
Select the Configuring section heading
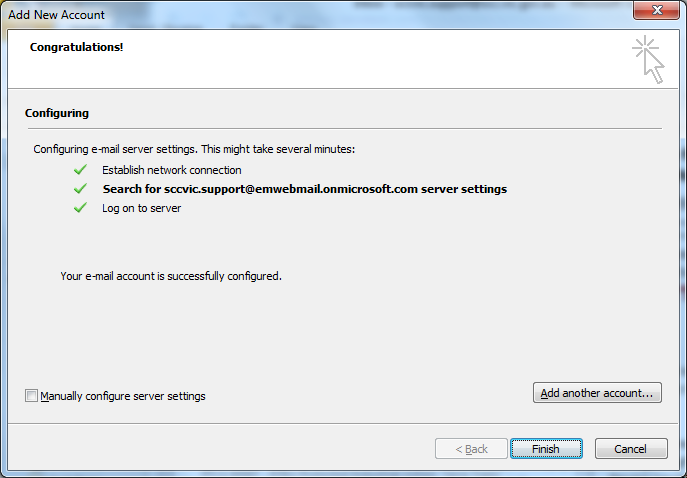tap(57, 113)
